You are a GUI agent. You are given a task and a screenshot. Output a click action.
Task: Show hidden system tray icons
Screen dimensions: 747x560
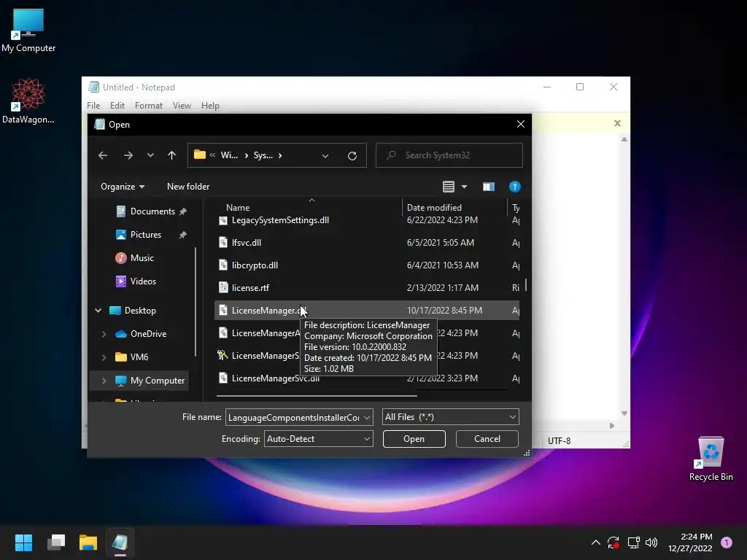coord(595,542)
